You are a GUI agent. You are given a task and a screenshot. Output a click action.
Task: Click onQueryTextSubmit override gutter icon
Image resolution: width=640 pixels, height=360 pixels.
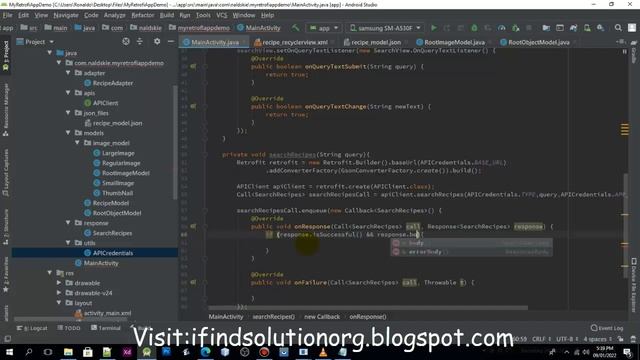(x=193, y=67)
